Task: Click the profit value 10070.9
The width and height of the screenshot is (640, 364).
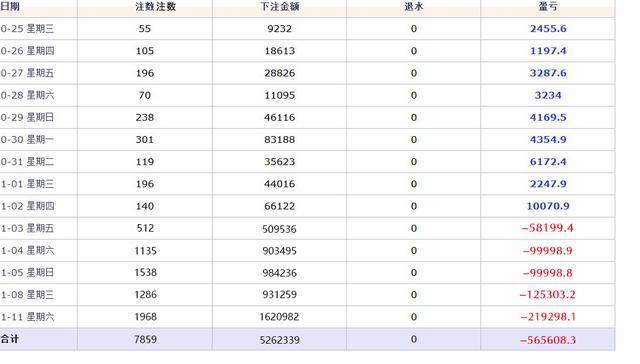Action: [548, 206]
